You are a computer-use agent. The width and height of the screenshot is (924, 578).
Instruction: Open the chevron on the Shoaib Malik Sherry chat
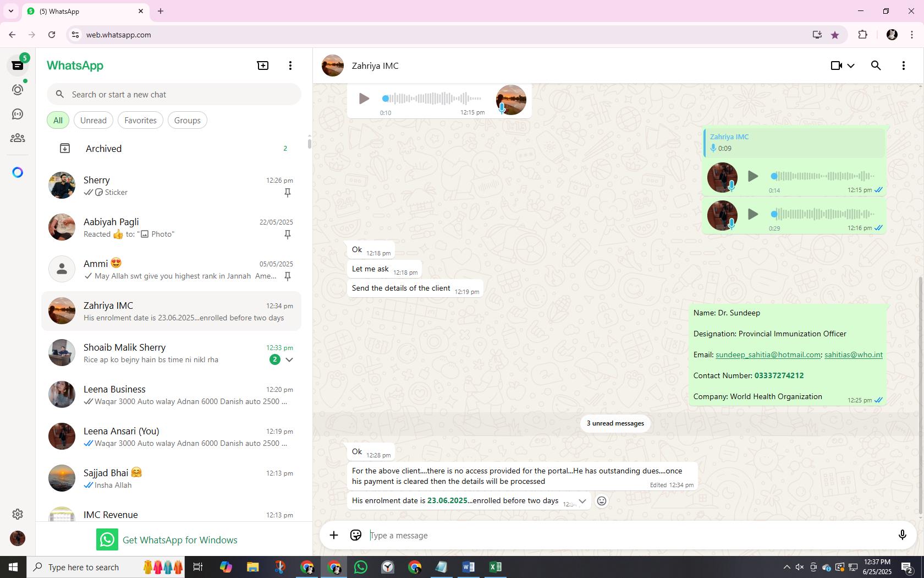(289, 359)
